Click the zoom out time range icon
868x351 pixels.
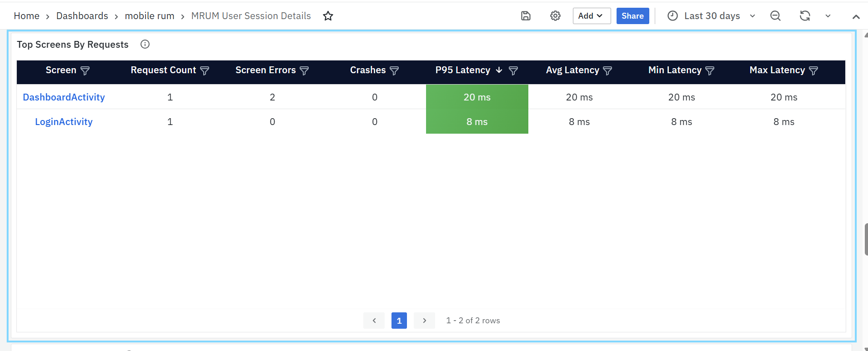point(775,16)
